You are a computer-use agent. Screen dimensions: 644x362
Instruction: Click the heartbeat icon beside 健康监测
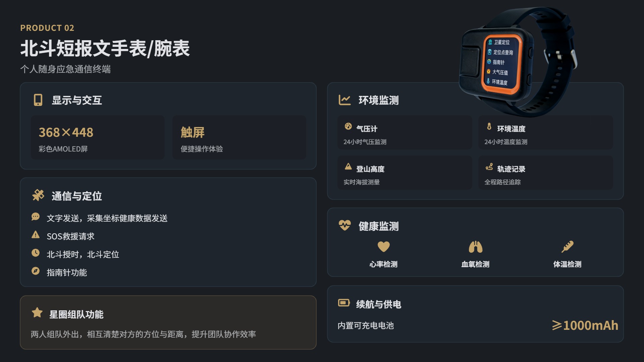344,225
